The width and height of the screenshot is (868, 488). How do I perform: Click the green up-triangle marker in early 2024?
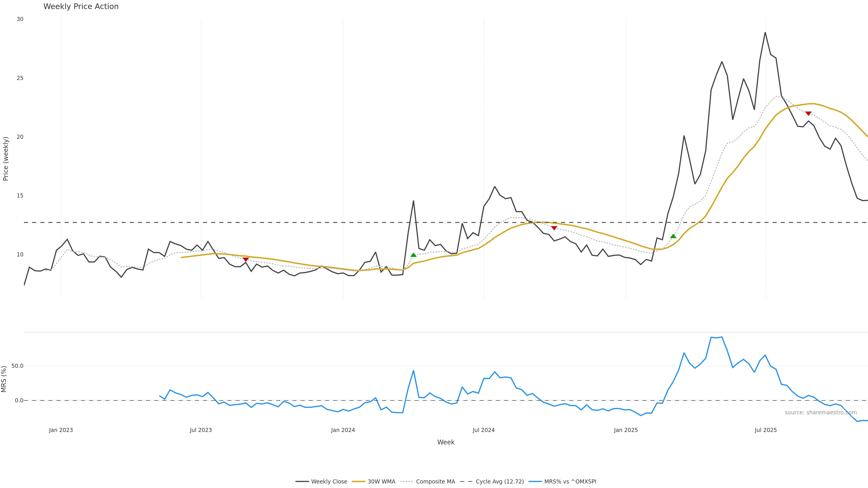(x=413, y=255)
